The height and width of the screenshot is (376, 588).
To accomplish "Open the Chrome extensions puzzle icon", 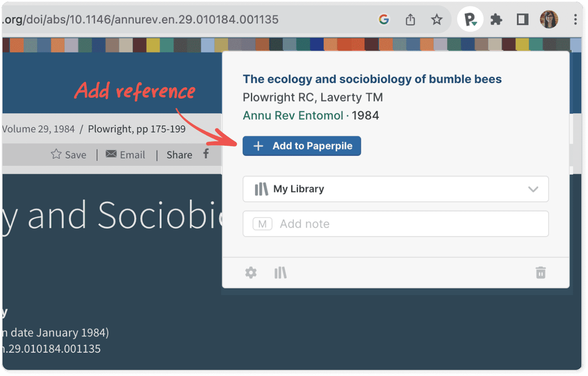I will click(x=496, y=19).
